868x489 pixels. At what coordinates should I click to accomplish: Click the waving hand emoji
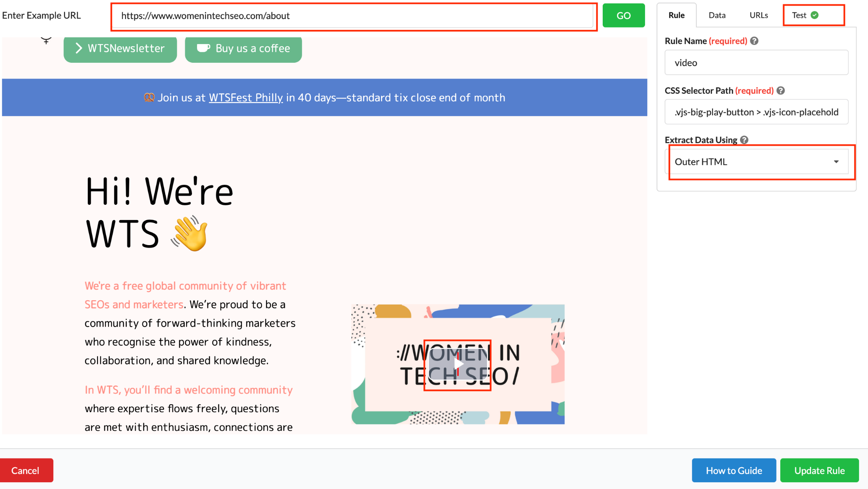coord(189,233)
